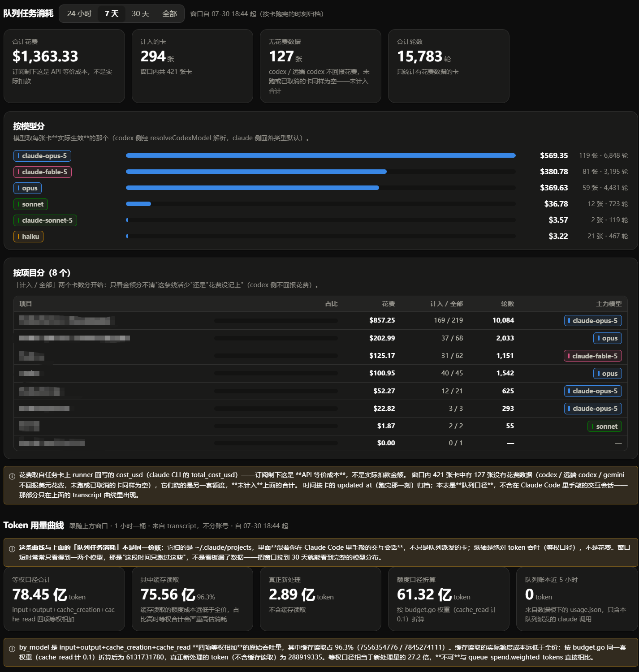Screen dimensions: 639x672
Task: Click the claude-sonnet-5 model tag
Action: click(45, 220)
